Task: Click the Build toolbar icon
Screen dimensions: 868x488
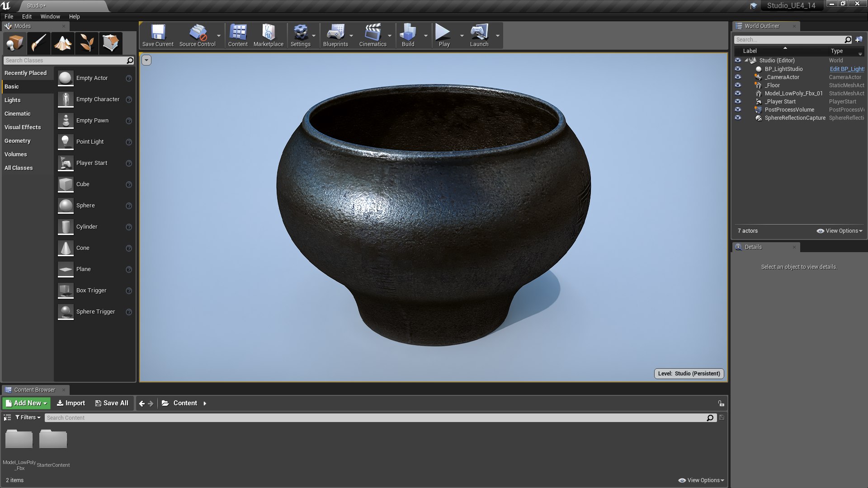Action: click(408, 36)
